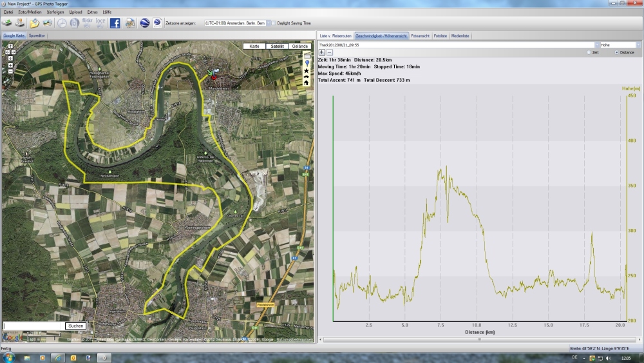Click the map search input field

point(34,326)
